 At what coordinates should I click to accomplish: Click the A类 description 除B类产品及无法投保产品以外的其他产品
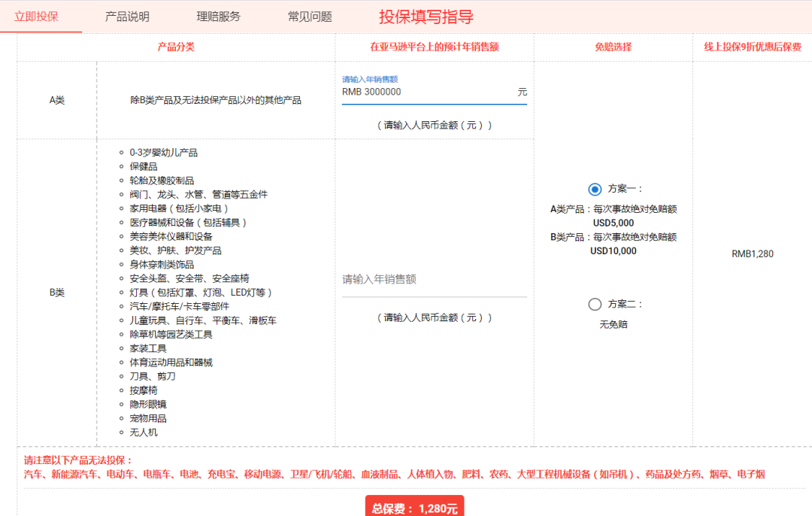point(216,100)
